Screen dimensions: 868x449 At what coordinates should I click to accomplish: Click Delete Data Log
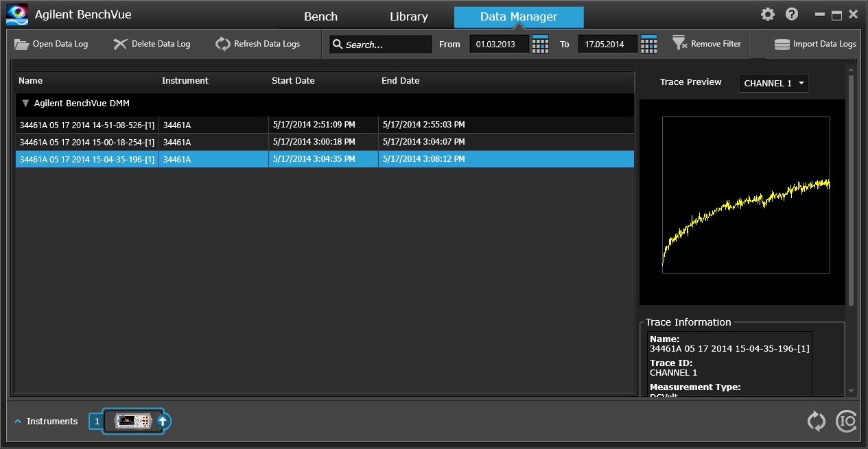[152, 44]
